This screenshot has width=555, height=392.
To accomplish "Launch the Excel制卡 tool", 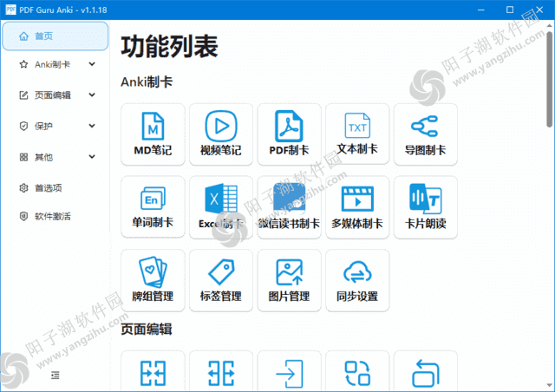I will [x=221, y=207].
